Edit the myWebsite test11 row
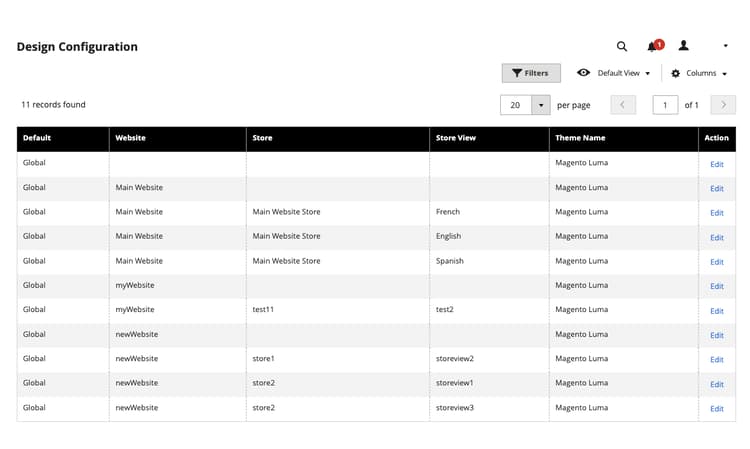750x449 pixels. 717,311
